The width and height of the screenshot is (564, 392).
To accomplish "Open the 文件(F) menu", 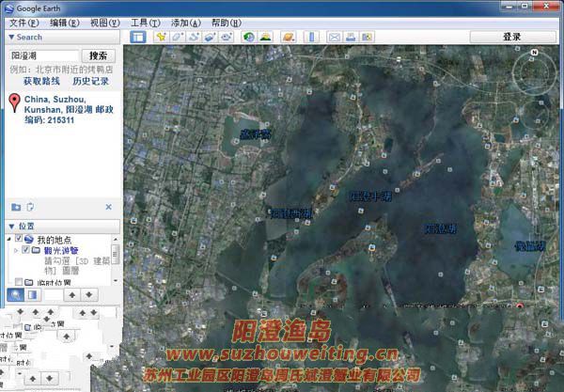I will coord(23,22).
